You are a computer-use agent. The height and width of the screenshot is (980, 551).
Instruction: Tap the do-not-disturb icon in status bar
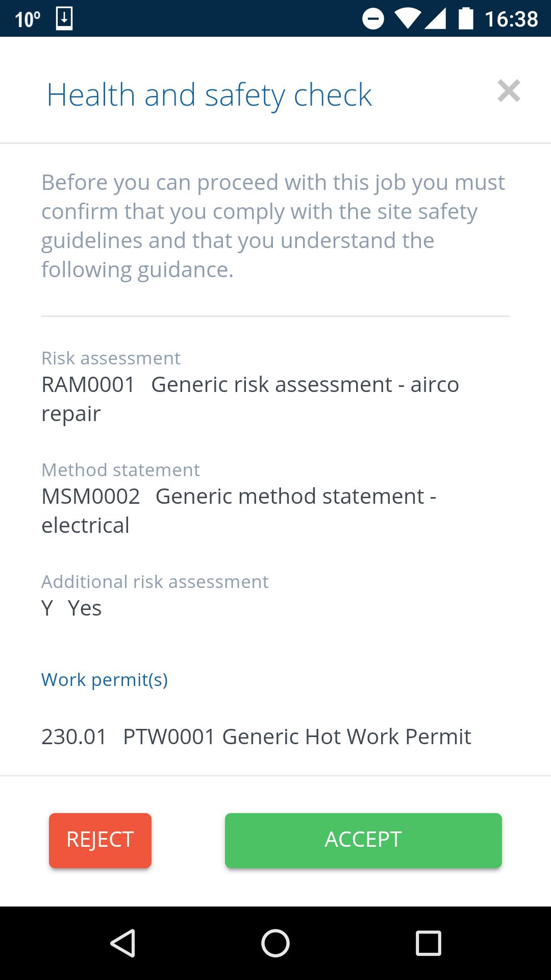coord(373,19)
